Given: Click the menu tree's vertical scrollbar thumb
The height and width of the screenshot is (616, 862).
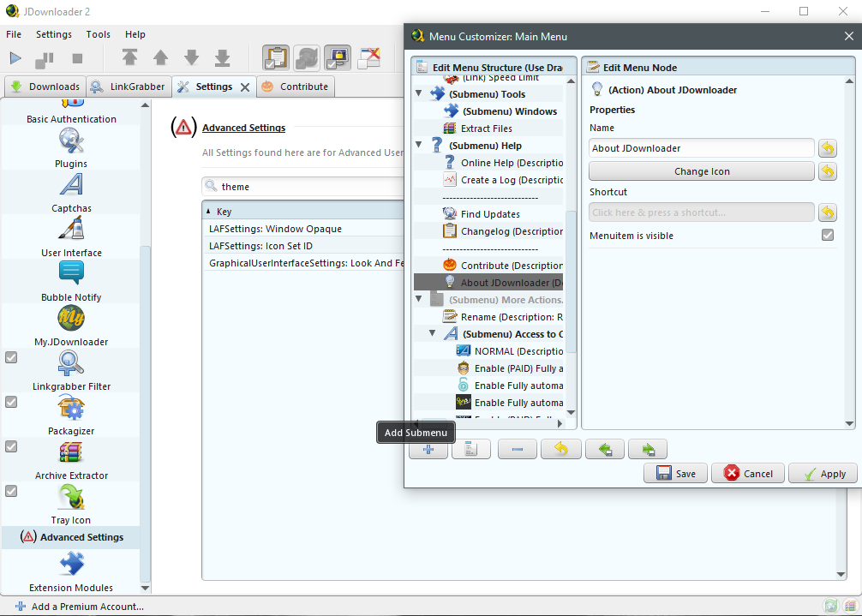Looking at the screenshot, I should tap(571, 281).
